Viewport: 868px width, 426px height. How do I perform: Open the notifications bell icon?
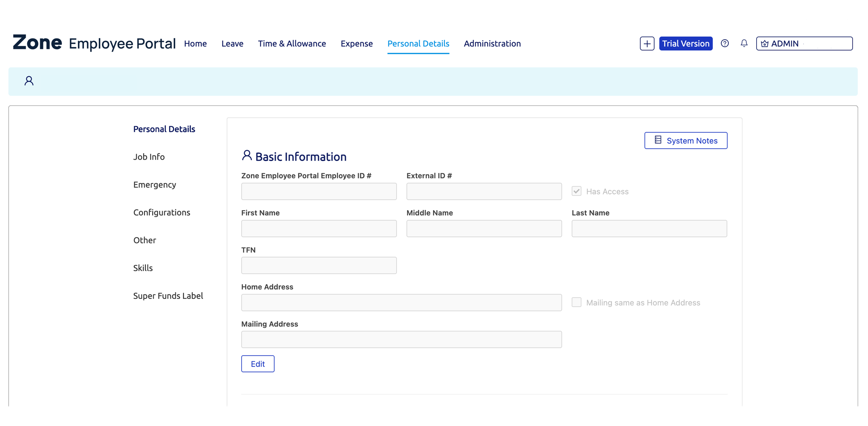744,43
